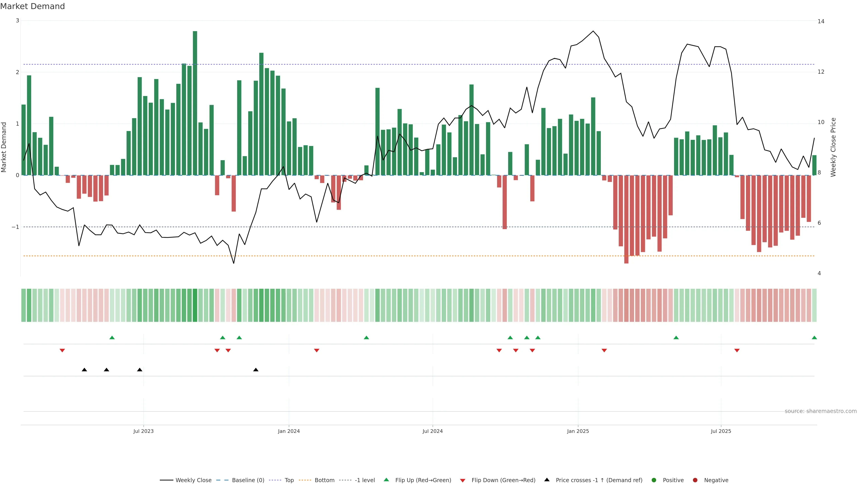Click green Flip Up legend triangle icon
868x488 pixels.
pos(387,480)
